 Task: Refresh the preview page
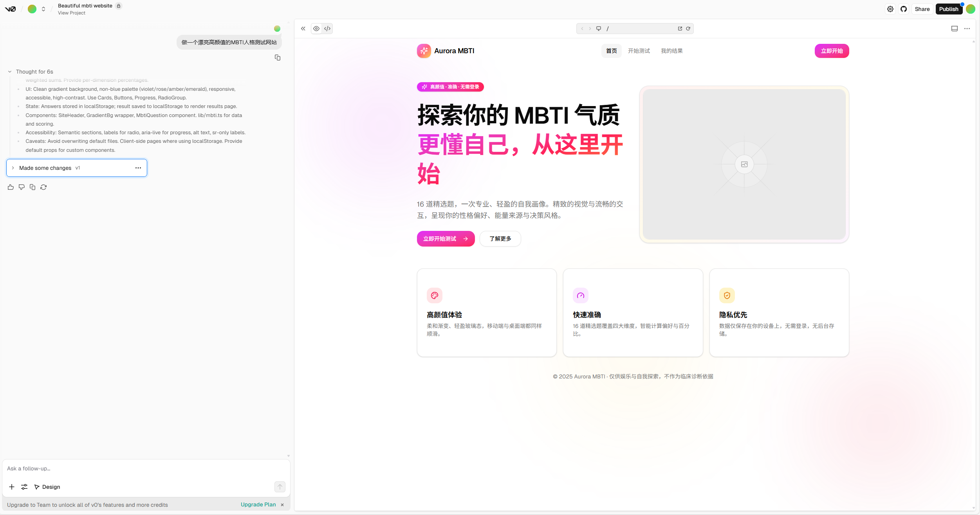click(x=688, y=29)
